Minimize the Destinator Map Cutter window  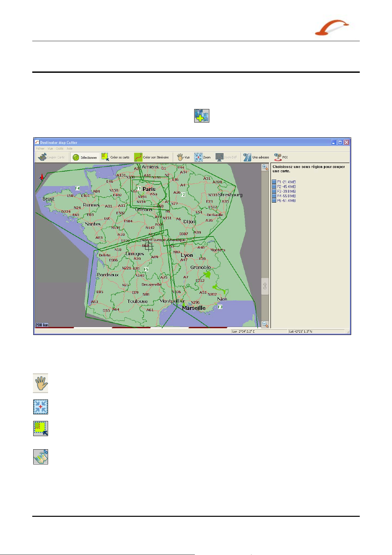pyautogui.click(x=334, y=142)
